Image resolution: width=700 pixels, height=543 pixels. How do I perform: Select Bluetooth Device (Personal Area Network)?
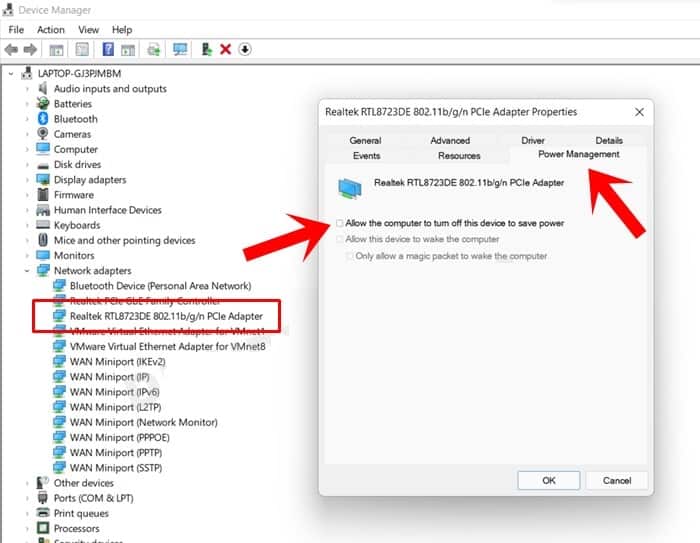point(160,286)
